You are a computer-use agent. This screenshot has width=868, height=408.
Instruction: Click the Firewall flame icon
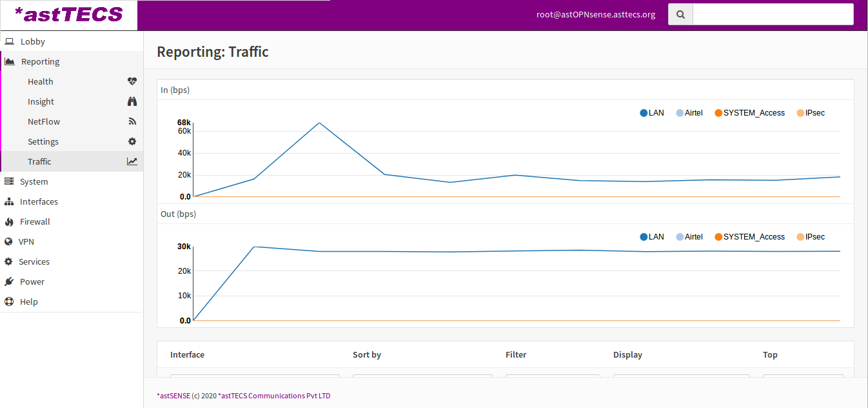[x=9, y=221]
